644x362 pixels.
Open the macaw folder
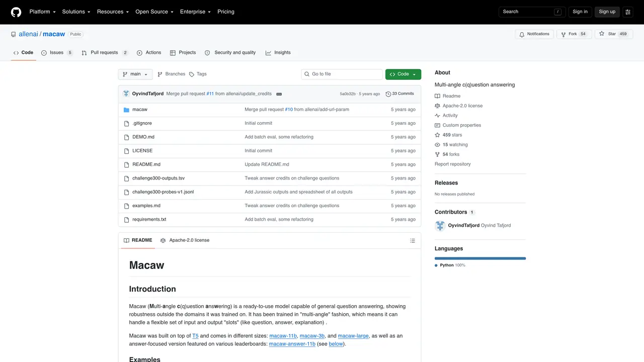[x=140, y=110]
